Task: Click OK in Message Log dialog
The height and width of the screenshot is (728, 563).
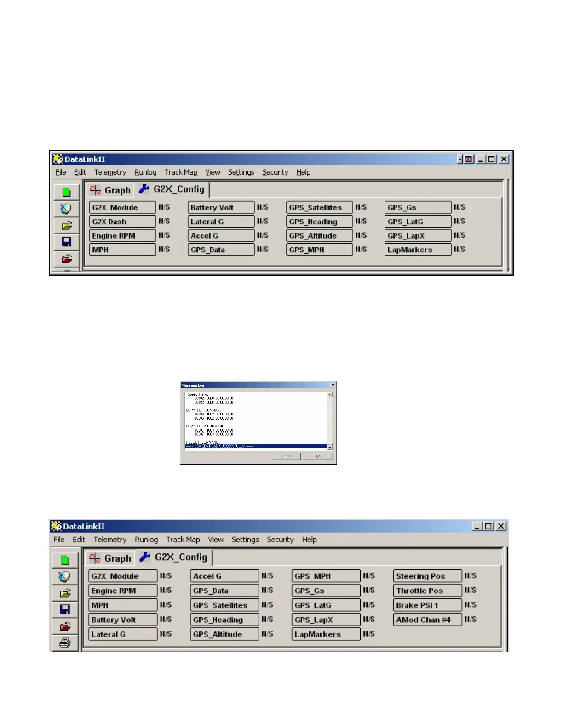Action: point(318,456)
